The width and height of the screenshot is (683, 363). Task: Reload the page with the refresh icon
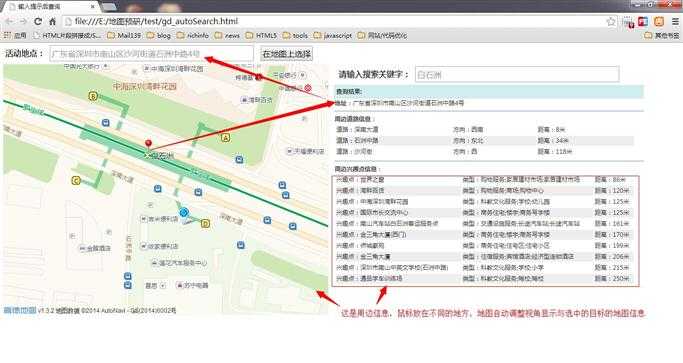[x=38, y=21]
